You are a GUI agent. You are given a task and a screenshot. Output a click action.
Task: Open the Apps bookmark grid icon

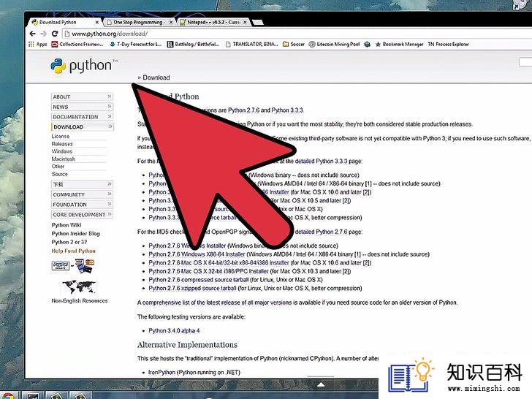(x=31, y=44)
